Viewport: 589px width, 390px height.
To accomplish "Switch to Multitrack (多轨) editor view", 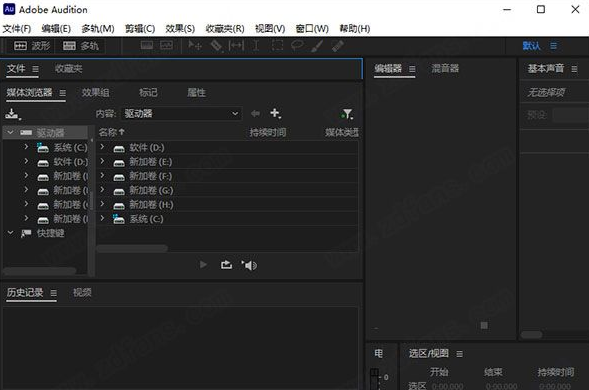I will 80,46.
